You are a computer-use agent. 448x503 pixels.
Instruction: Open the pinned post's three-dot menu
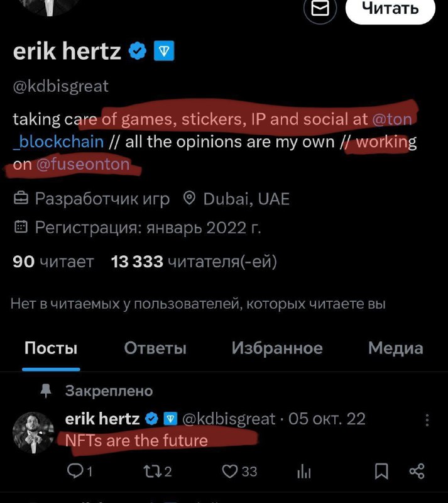[x=428, y=421]
